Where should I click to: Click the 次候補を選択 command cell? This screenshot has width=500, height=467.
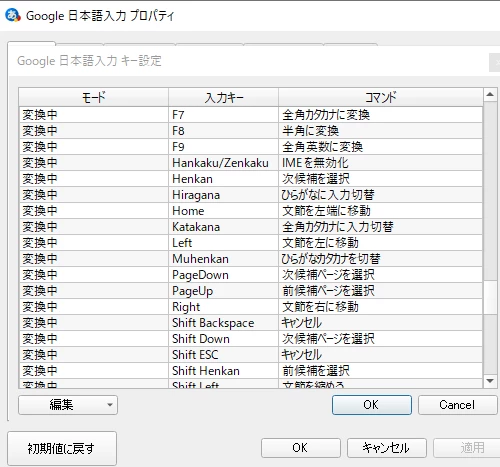click(381, 179)
